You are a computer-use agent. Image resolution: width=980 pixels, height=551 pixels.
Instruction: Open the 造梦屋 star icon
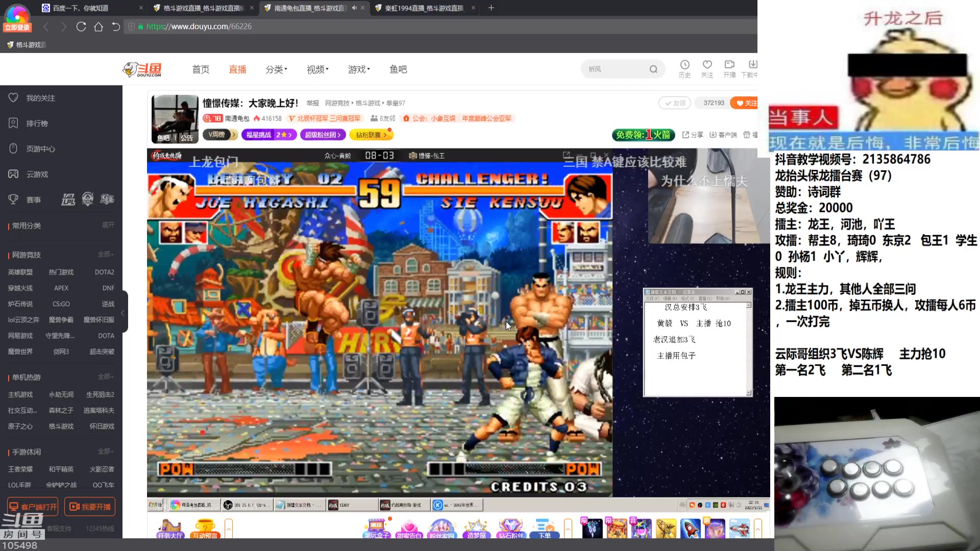pyautogui.click(x=477, y=529)
